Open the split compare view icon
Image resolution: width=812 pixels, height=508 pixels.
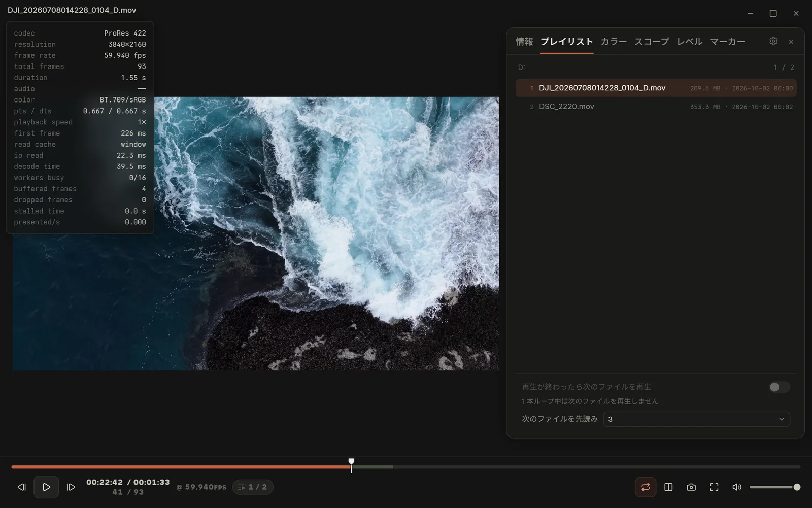point(668,487)
